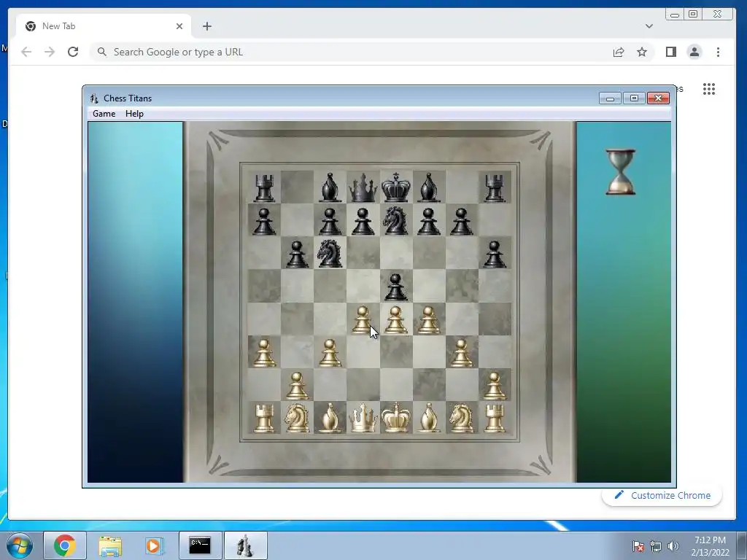Image resolution: width=747 pixels, height=560 pixels.
Task: Select the white rook in bottom-right corner
Action: pos(494,418)
